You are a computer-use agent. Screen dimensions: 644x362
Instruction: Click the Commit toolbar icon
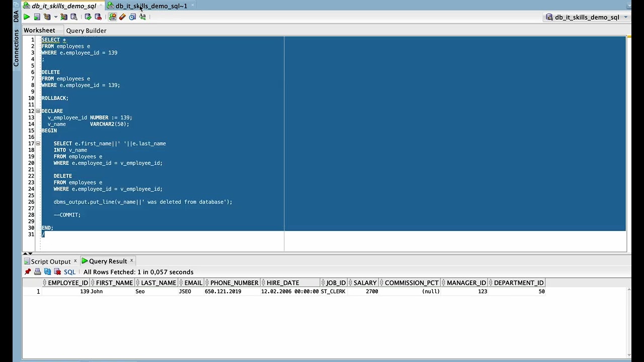tap(88, 17)
